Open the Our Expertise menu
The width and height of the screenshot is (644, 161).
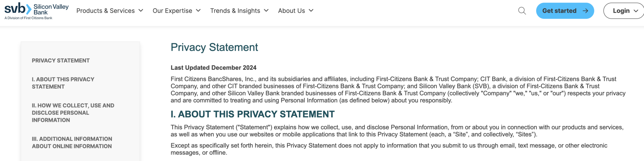[177, 11]
